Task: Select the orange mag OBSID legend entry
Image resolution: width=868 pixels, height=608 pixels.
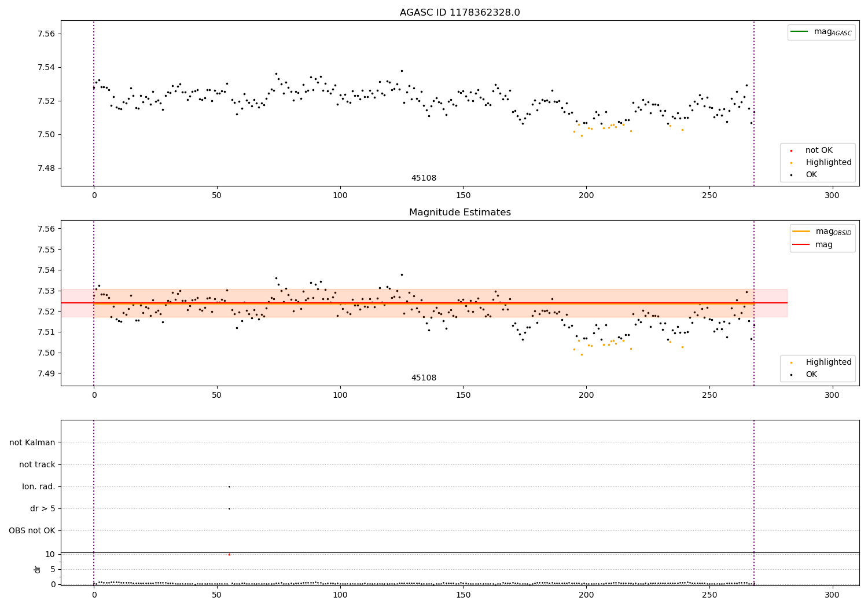Action: (x=822, y=232)
